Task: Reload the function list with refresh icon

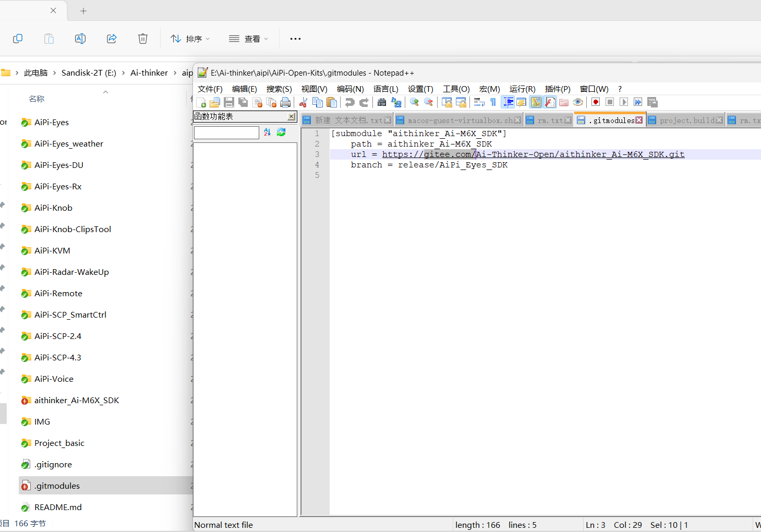Action: tap(281, 132)
